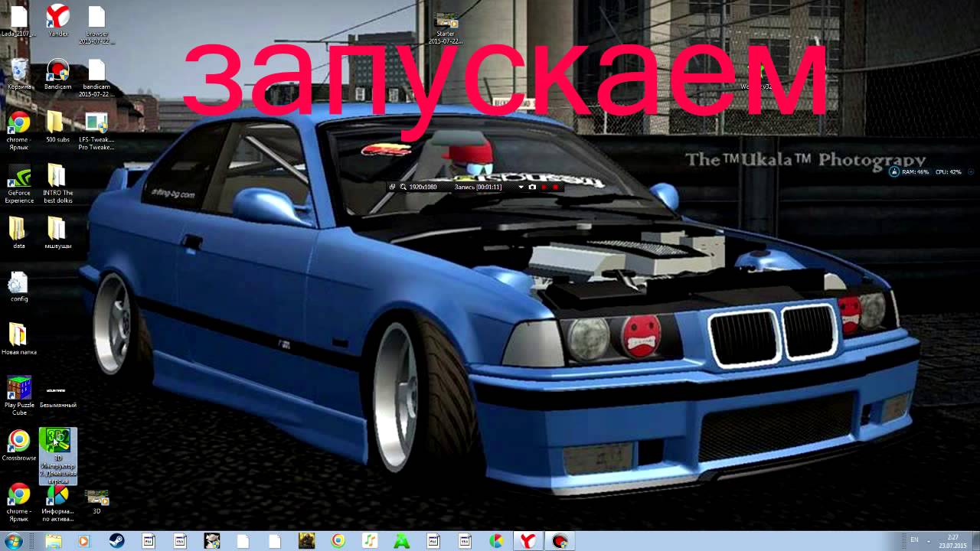Click the magnifier icon on recording bar
Image resolution: width=980 pixels, height=551 pixels.
pos(403,187)
